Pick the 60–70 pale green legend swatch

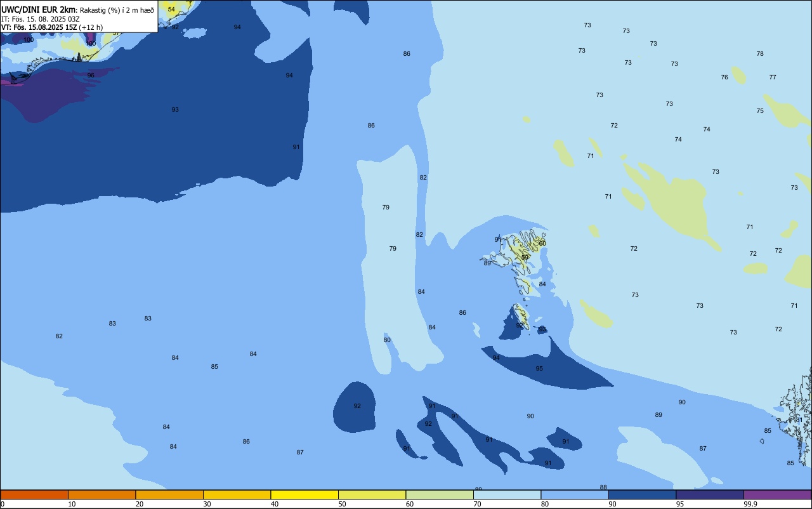point(440,494)
